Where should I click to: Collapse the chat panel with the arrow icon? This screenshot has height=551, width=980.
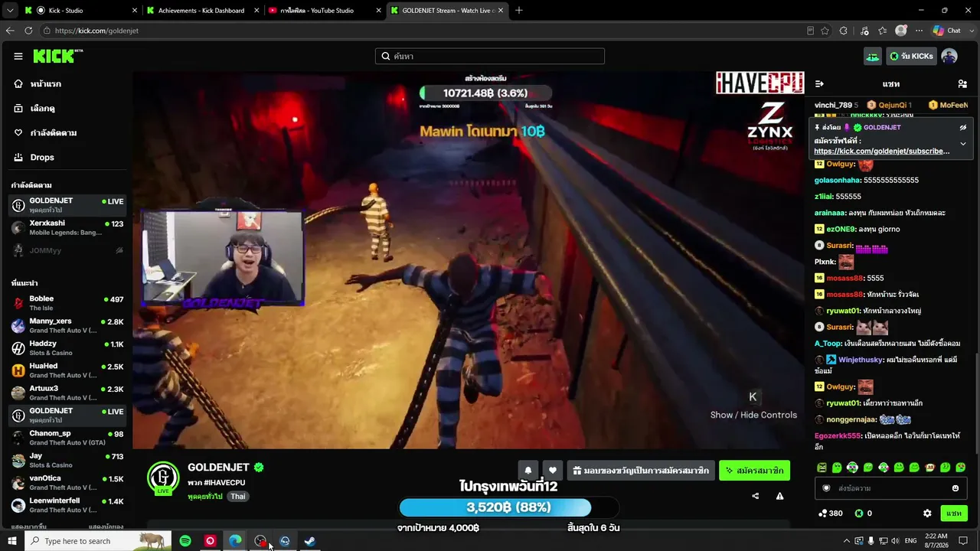point(819,83)
